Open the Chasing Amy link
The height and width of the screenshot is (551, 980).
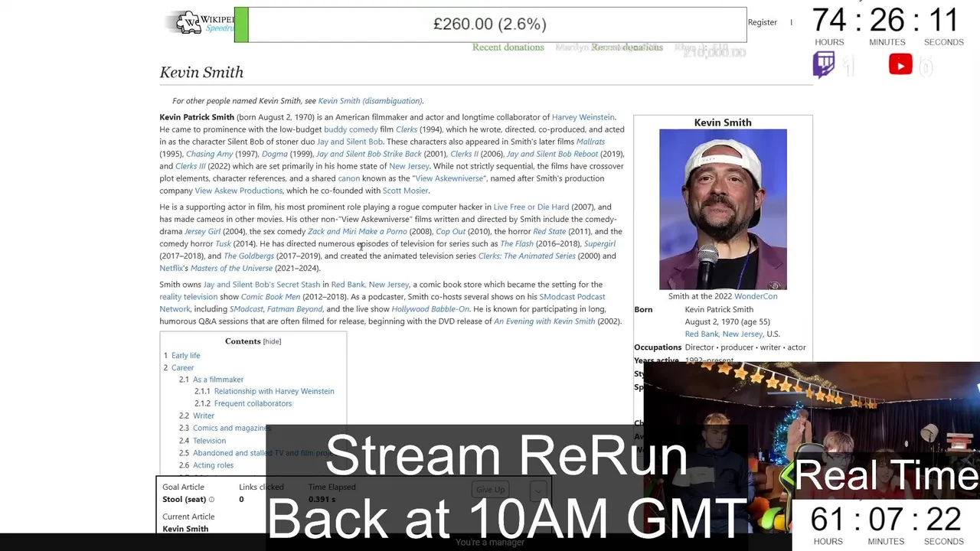[210, 154]
